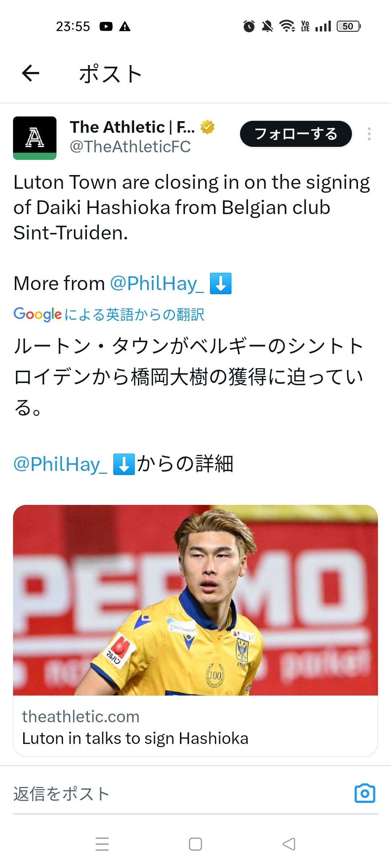
Task: Open "Luton in talks to sign Hashioka" link
Action: point(135,739)
